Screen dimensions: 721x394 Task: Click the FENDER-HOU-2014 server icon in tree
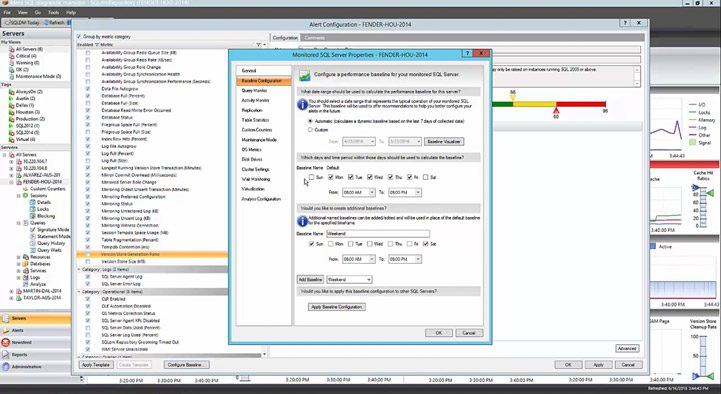(x=19, y=182)
